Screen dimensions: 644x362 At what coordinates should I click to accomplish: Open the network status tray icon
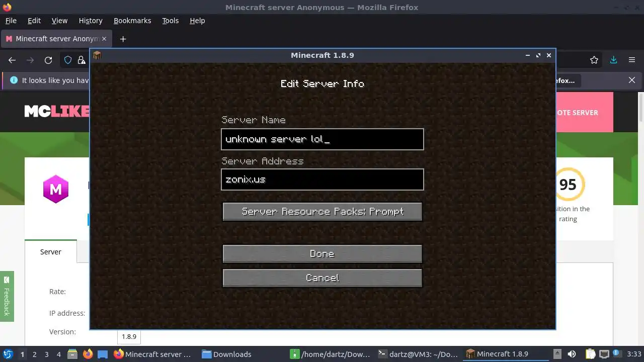(x=604, y=354)
